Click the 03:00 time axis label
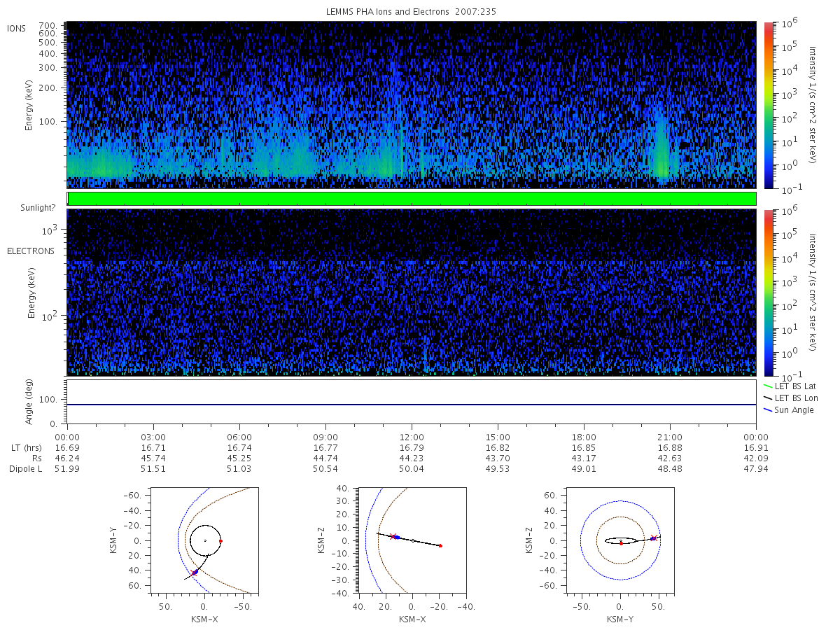 [153, 436]
